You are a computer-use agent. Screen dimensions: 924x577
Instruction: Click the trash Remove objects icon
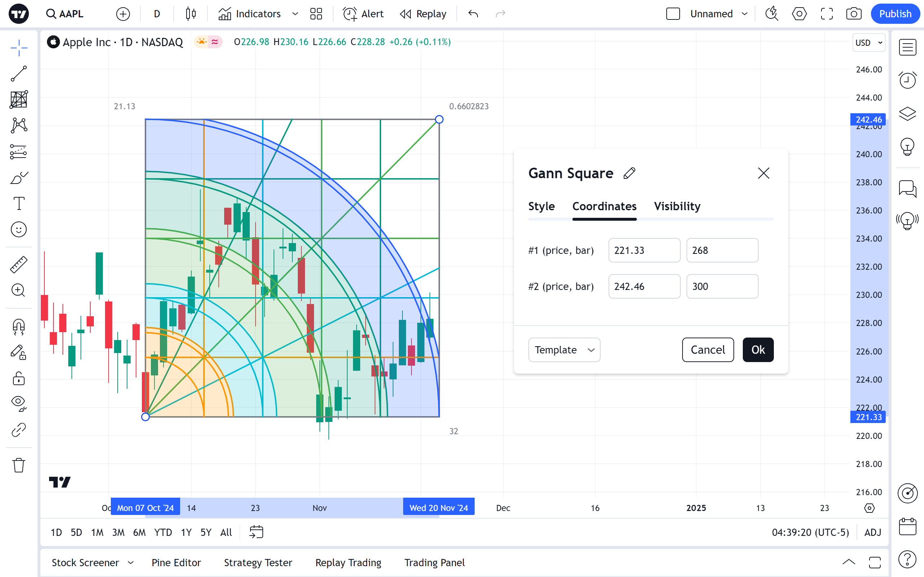point(18,465)
